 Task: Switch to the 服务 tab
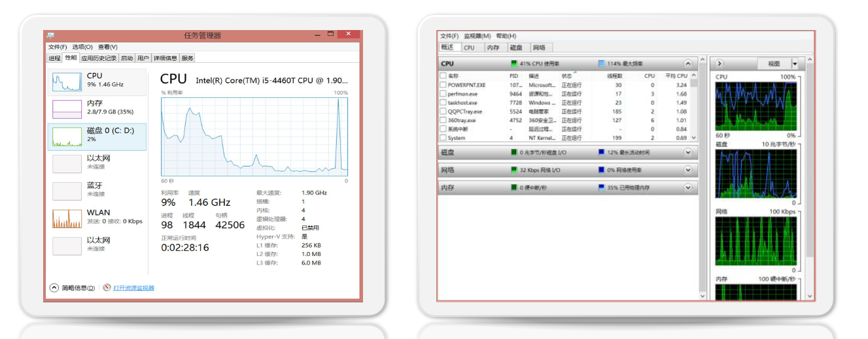[188, 58]
